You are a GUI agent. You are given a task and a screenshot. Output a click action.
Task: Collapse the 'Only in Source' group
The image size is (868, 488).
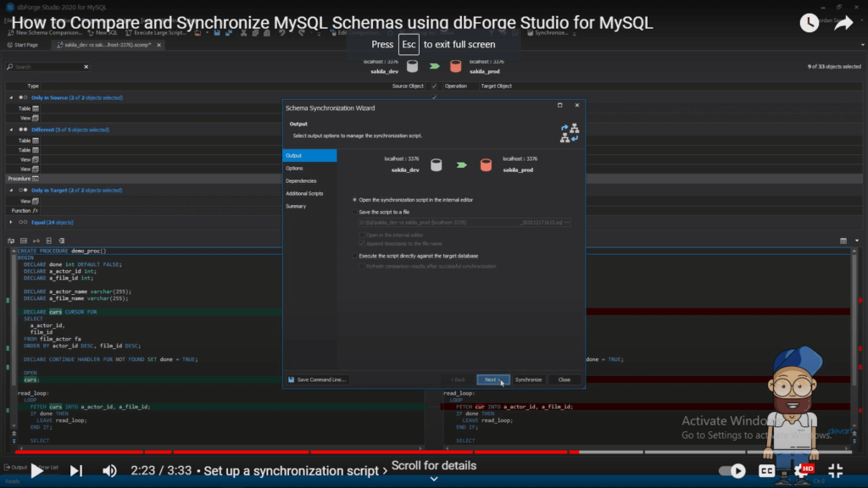point(11,97)
